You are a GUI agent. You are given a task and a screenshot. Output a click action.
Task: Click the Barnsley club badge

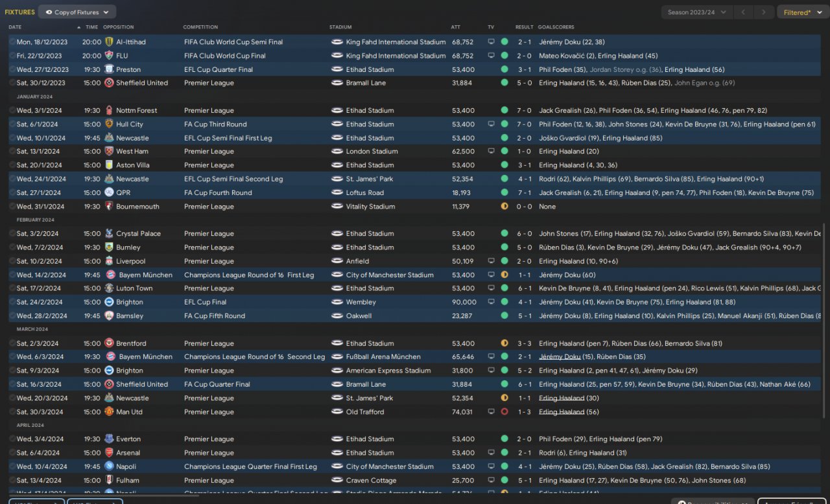(109, 316)
